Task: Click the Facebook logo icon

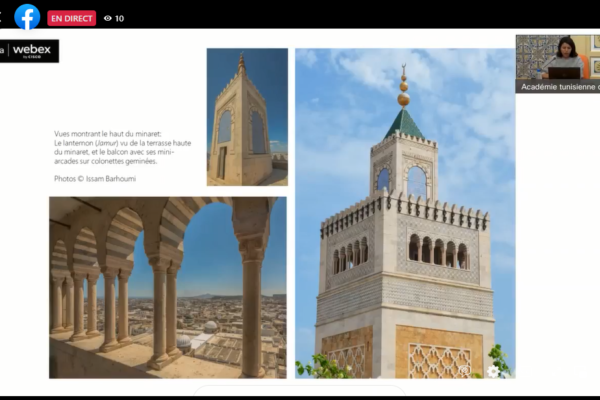Action: (27, 17)
